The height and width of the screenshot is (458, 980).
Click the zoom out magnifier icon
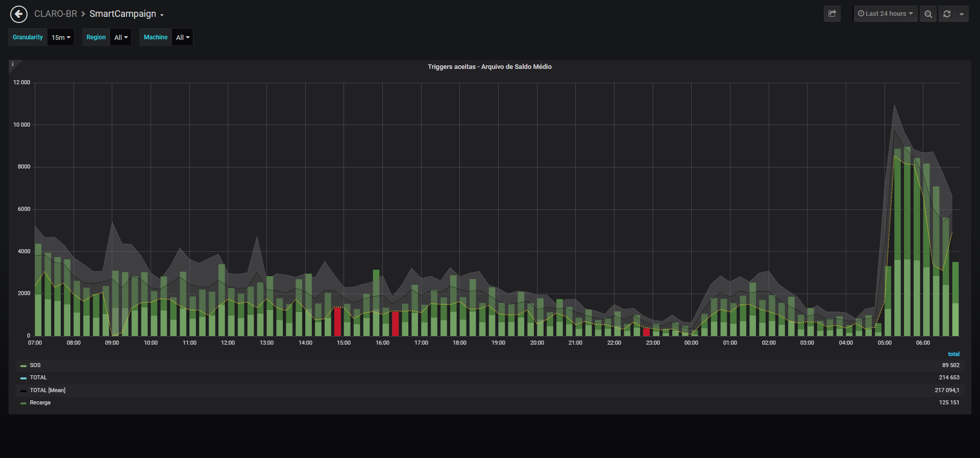pyautogui.click(x=928, y=14)
